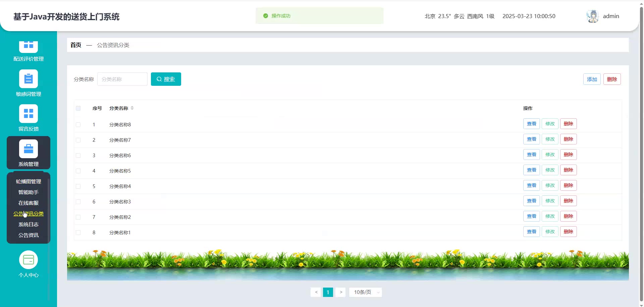Image resolution: width=644 pixels, height=307 pixels.
Task: Go to previous page arrow
Action: pyautogui.click(x=316, y=292)
